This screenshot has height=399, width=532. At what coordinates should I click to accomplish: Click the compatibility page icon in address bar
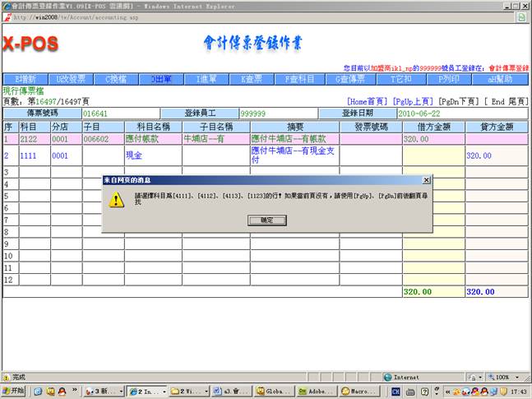[x=521, y=16]
